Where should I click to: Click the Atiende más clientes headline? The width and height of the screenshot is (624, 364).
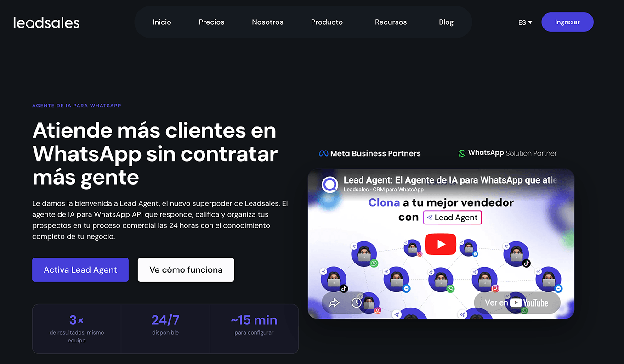coord(155,153)
